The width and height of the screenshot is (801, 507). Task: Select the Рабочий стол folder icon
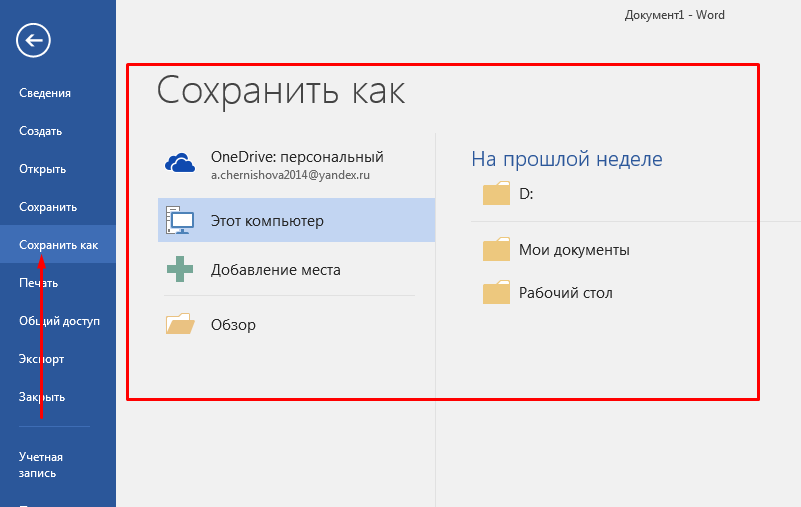496,293
